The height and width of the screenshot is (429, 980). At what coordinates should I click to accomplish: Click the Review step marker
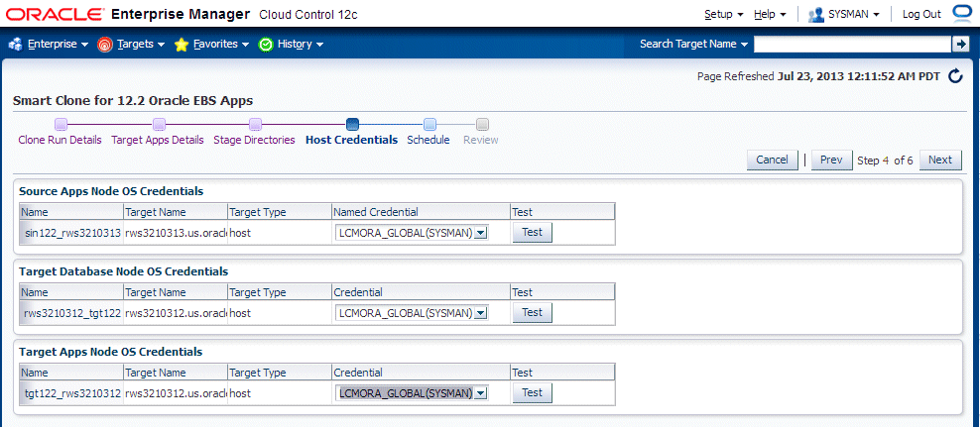[482, 124]
